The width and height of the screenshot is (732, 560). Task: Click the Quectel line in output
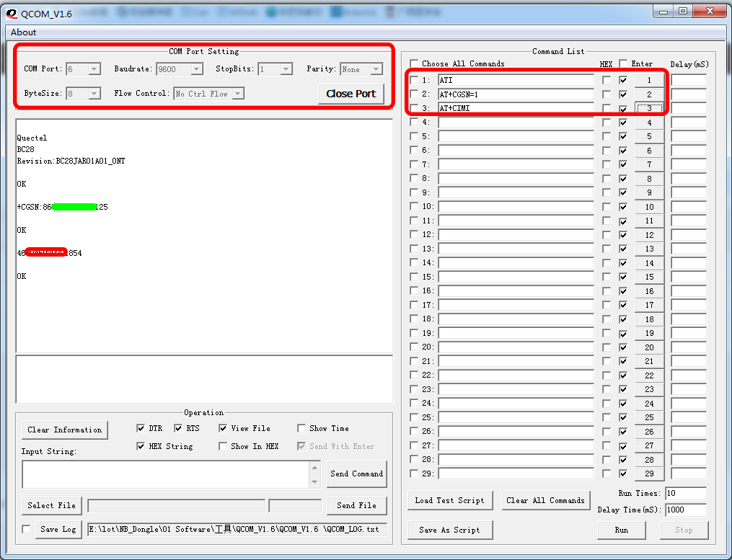click(x=32, y=138)
